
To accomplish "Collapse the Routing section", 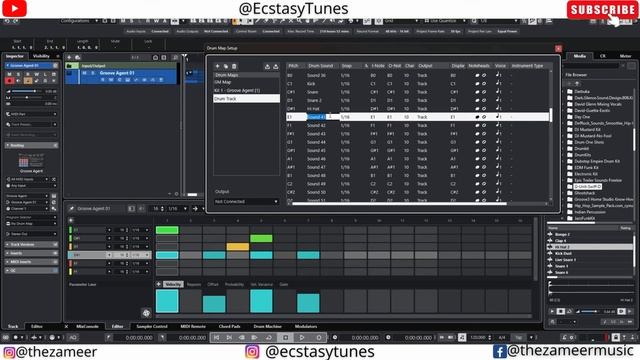I will (x=31, y=145).
